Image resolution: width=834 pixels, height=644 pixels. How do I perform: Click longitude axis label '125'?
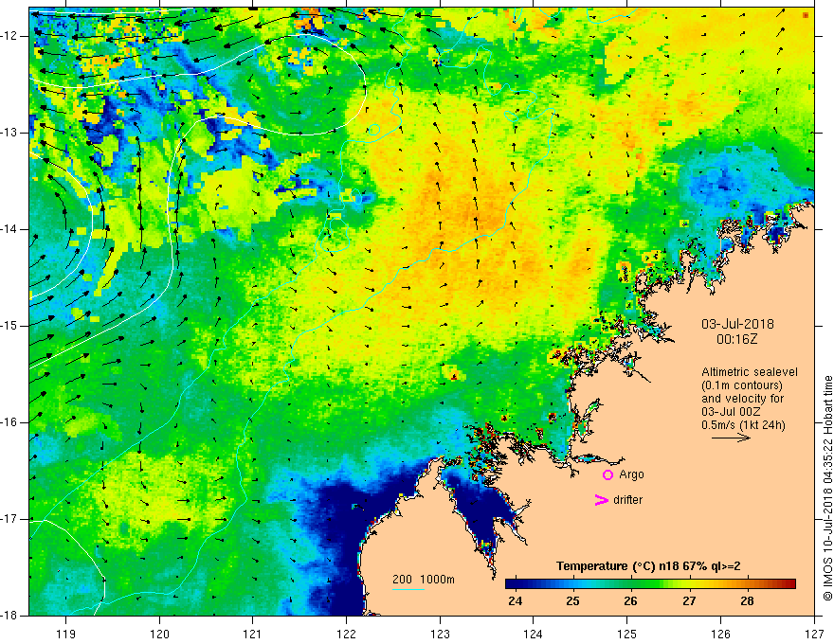[x=627, y=634]
